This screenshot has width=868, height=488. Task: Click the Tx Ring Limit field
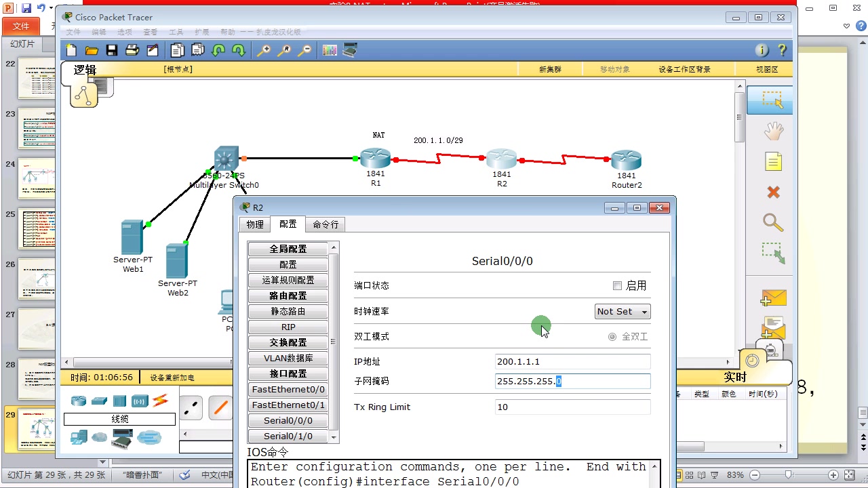573,407
